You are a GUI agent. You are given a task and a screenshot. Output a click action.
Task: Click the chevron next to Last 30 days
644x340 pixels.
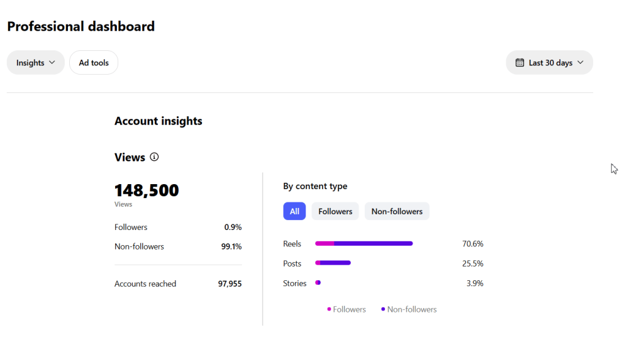(580, 63)
